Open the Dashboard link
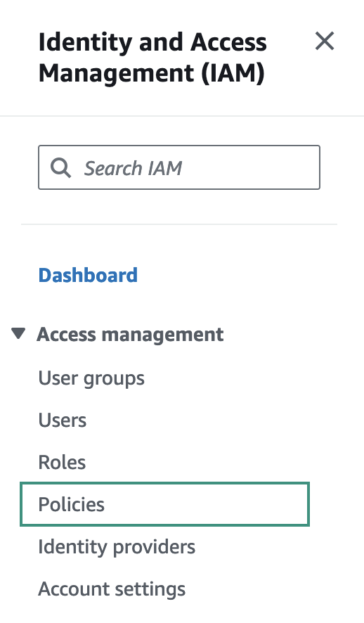 tap(88, 275)
